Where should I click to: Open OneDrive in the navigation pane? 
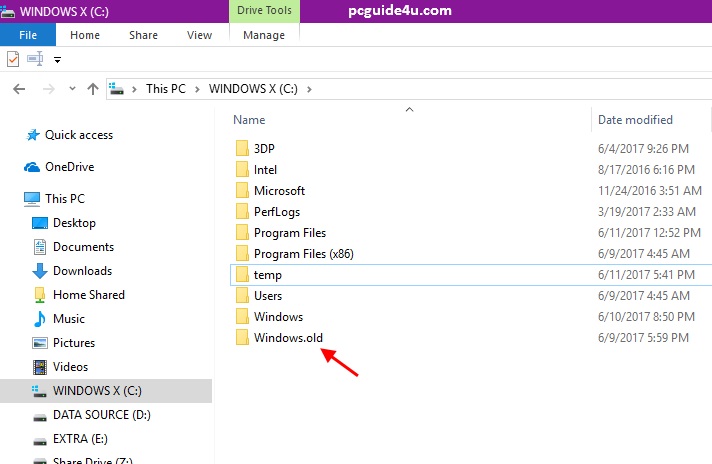tap(71, 167)
